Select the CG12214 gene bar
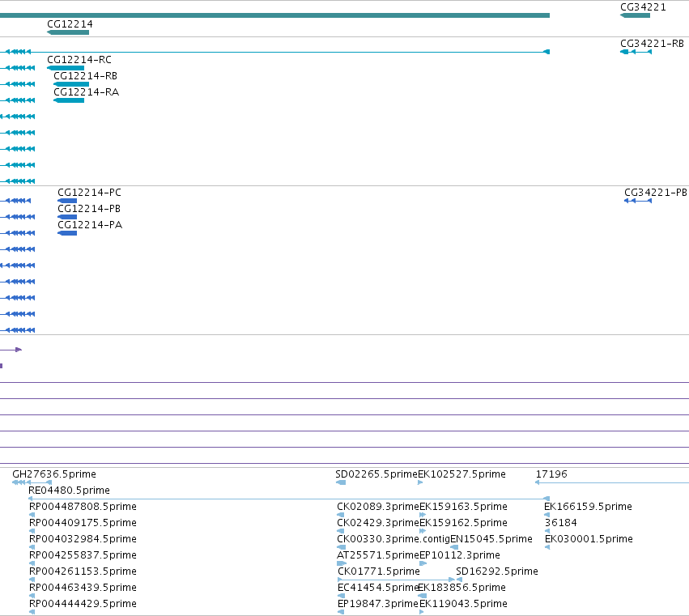Screen dimensions: 689x616 coord(68,32)
